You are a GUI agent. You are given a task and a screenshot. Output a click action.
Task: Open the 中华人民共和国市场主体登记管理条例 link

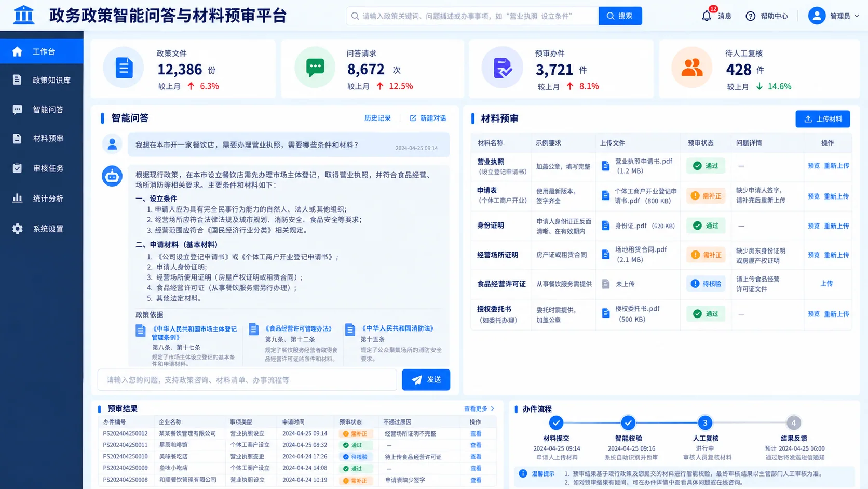point(194,333)
